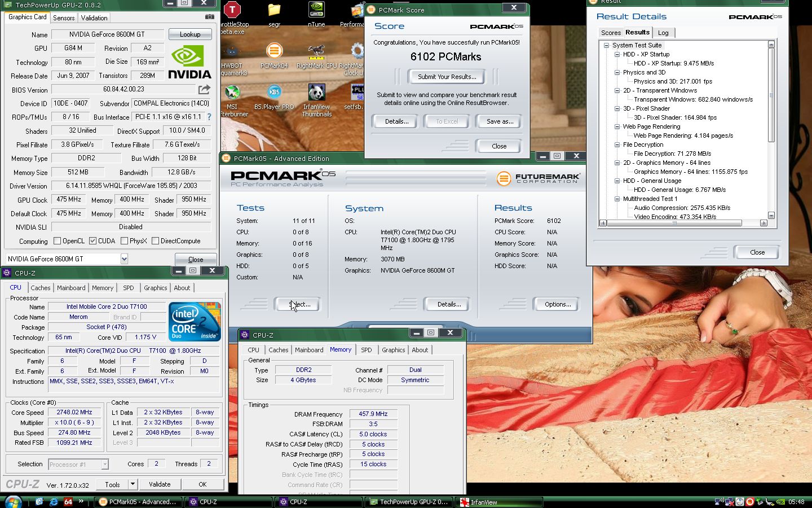Viewport: 812px width, 508px height.
Task: Open NVIDIA tray icon
Action: [x=780, y=501]
